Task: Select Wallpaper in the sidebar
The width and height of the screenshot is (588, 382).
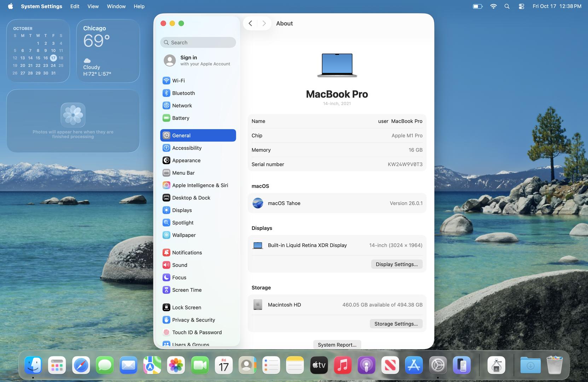Action: click(x=184, y=235)
